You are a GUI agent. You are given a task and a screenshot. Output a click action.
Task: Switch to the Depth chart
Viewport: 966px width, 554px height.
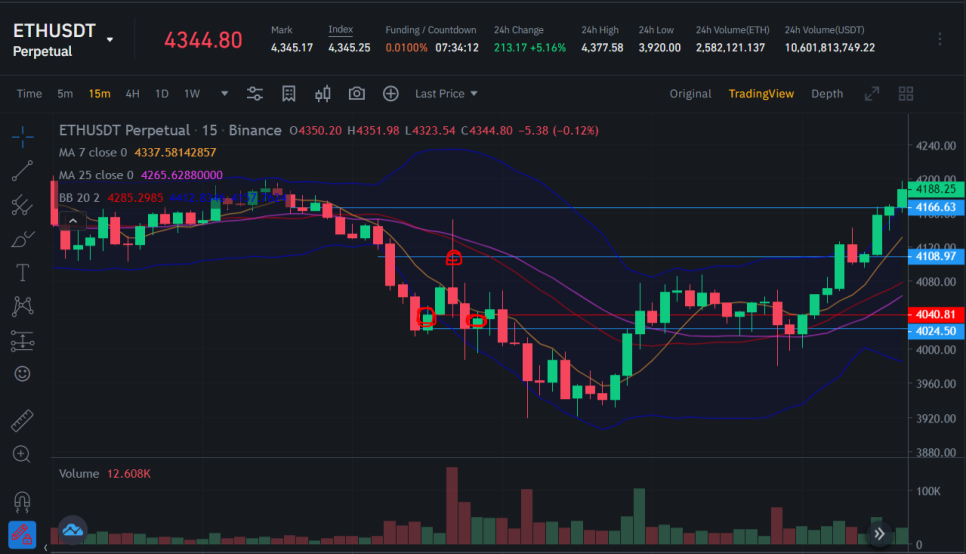pos(827,94)
